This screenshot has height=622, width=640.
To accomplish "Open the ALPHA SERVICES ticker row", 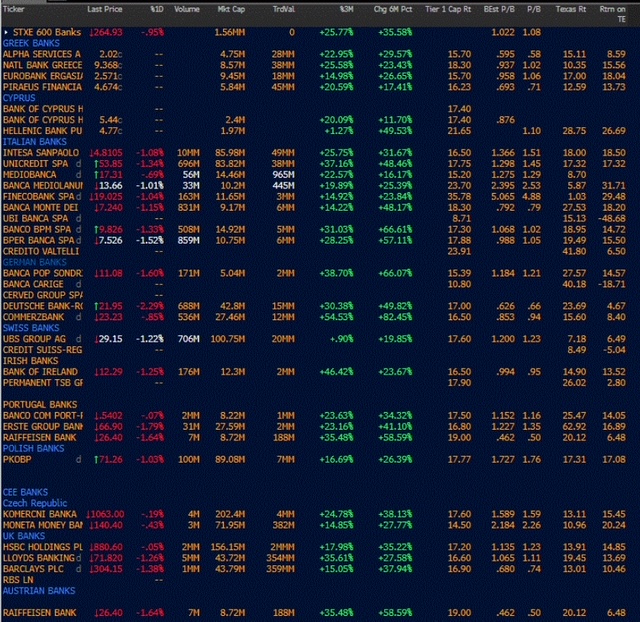I will tap(43, 54).
